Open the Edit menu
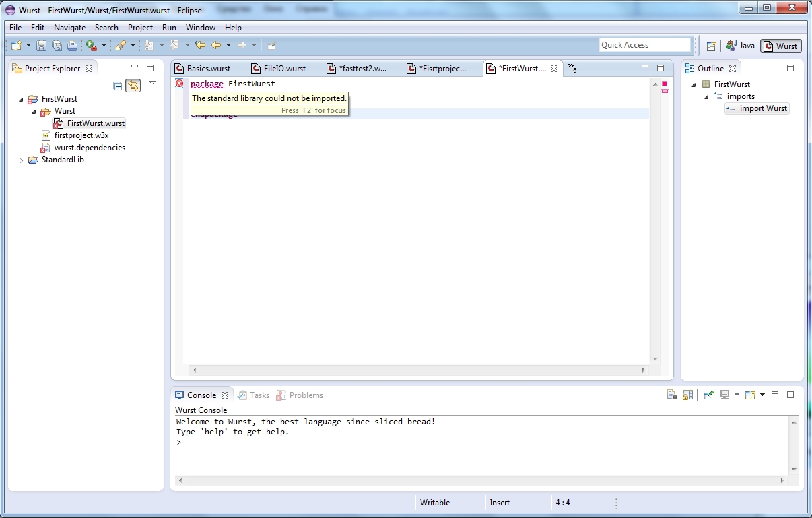The width and height of the screenshot is (812, 518). 38,28
